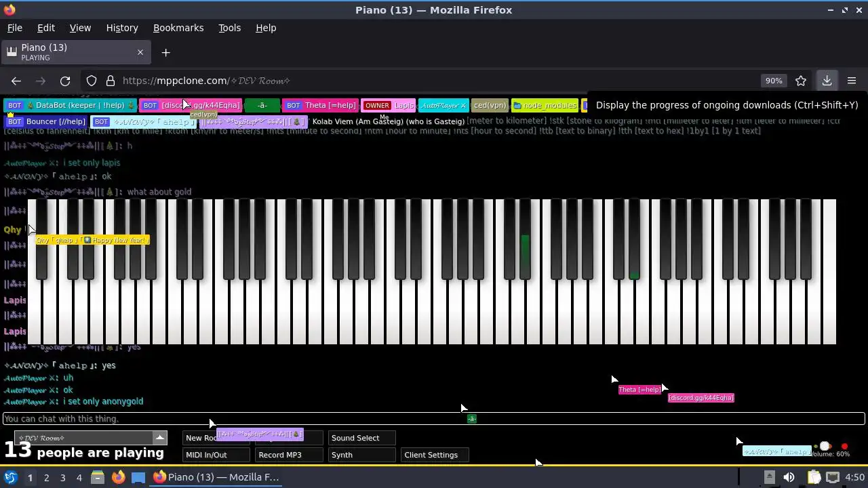Viewport: 868px width, 488px height.
Task: Open a new tab with the plus icon
Action: click(165, 52)
